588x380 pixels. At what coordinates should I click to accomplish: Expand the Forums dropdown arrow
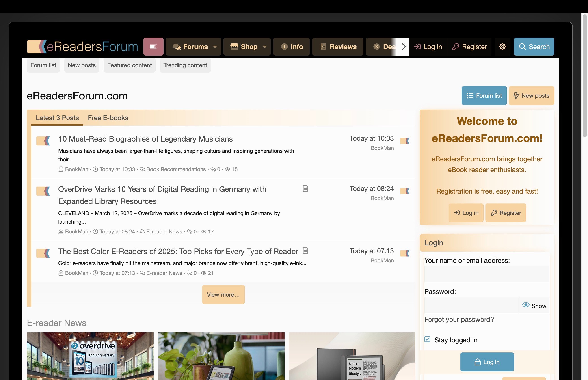[215, 47]
